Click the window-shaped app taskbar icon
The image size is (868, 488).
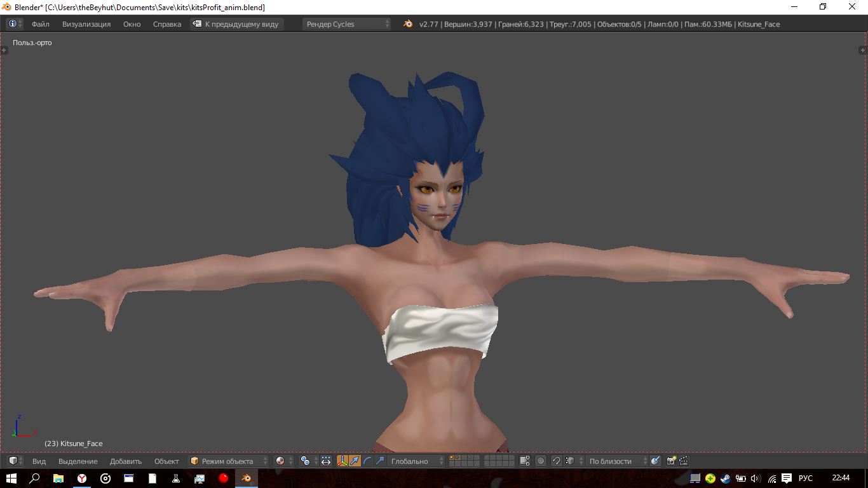129,478
